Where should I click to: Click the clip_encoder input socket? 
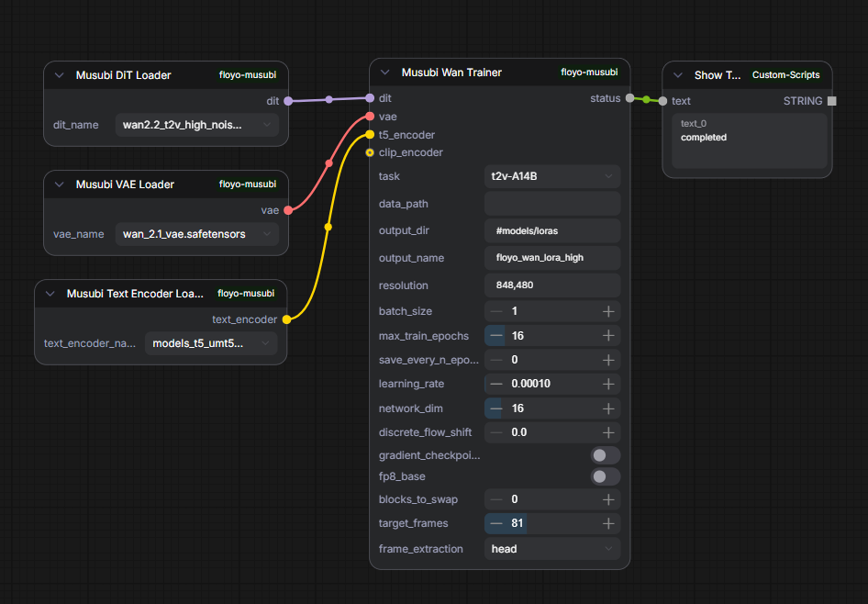(370, 152)
